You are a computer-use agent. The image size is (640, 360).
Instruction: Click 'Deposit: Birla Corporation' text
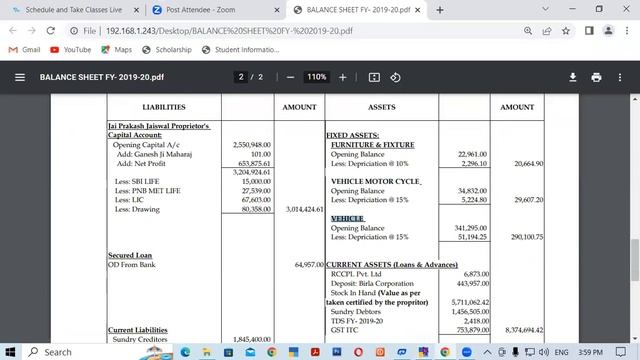coord(372,283)
